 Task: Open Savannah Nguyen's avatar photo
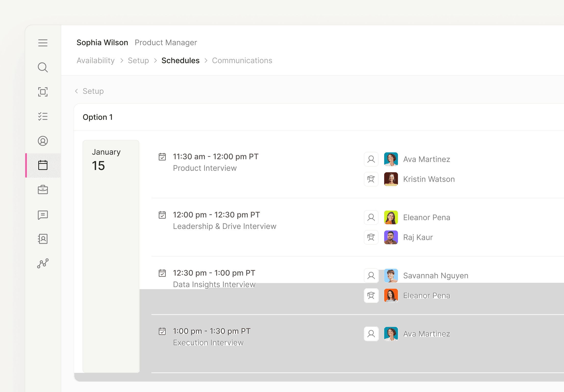[x=391, y=276]
